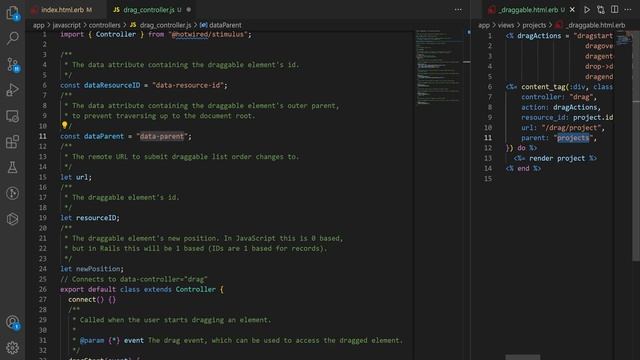
Task: Click 'dragActions' variable on line 1 right editor
Action: tap(540, 36)
